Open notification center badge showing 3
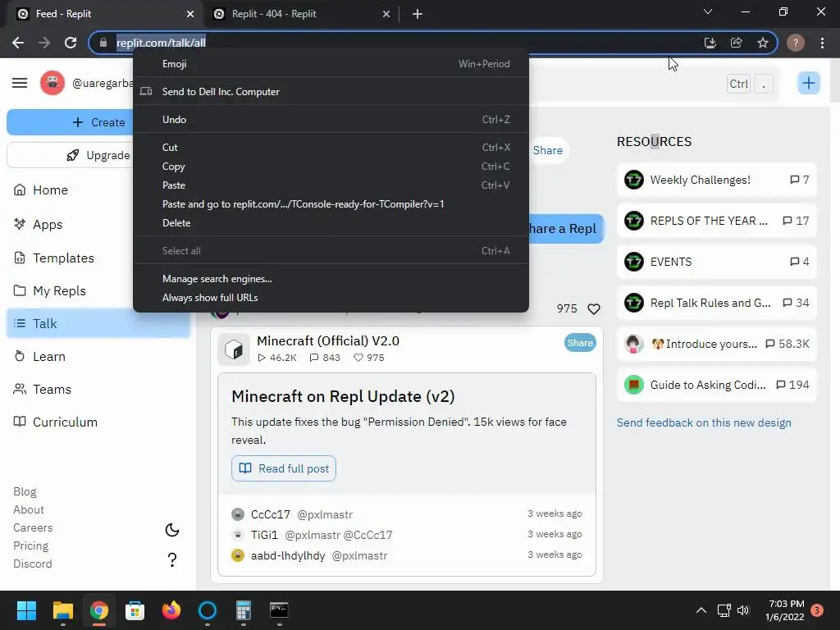840x630 pixels. 817,610
